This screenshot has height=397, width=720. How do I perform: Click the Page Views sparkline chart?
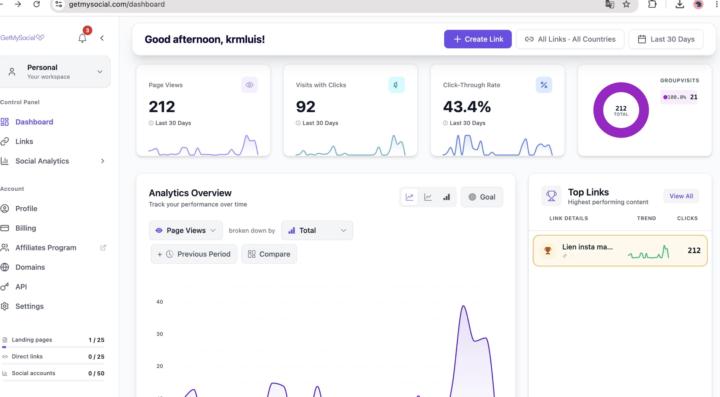[x=203, y=145]
